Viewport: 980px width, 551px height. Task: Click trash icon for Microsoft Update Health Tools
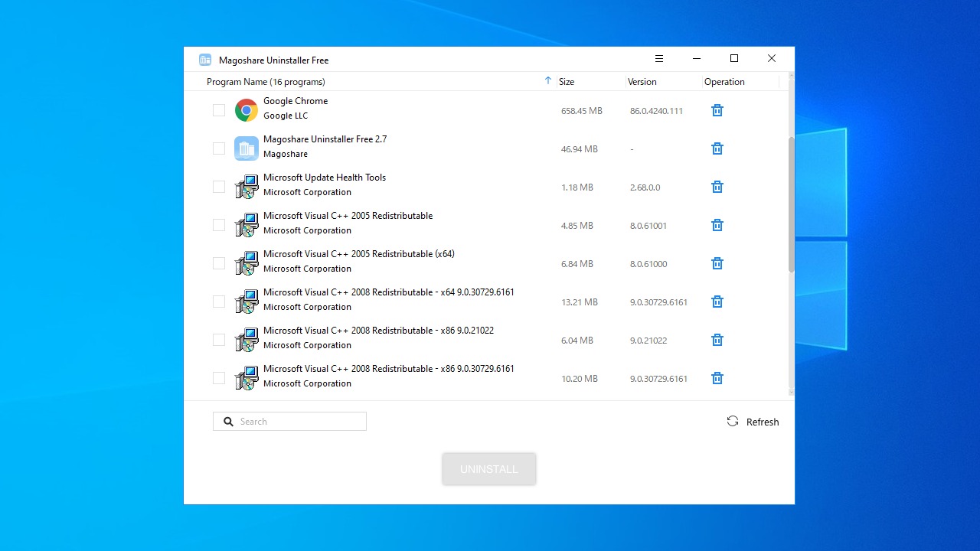click(717, 187)
